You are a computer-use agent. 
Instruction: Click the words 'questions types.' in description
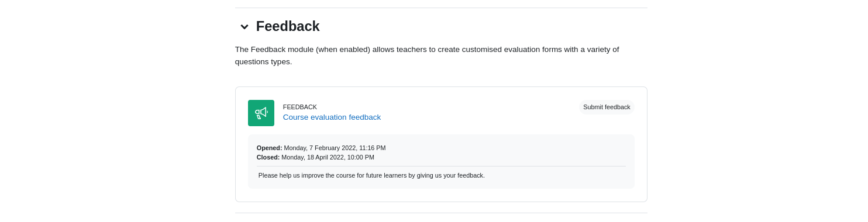pos(263,62)
